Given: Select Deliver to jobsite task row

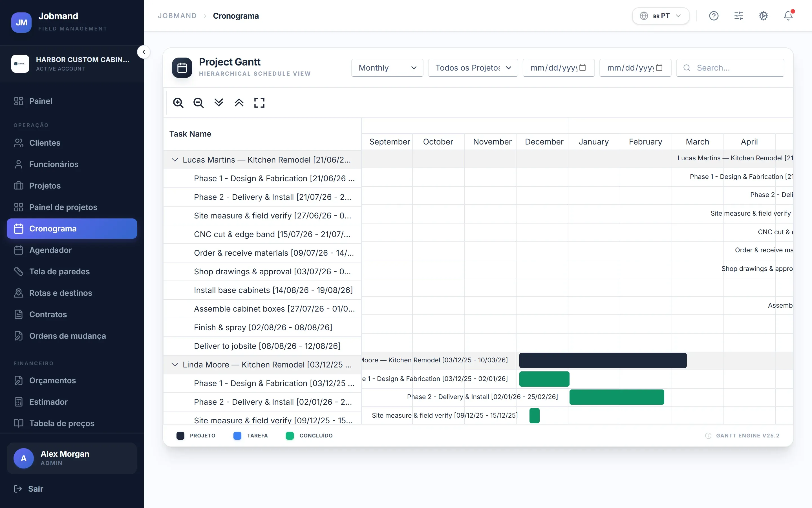Looking at the screenshot, I should click(x=262, y=346).
